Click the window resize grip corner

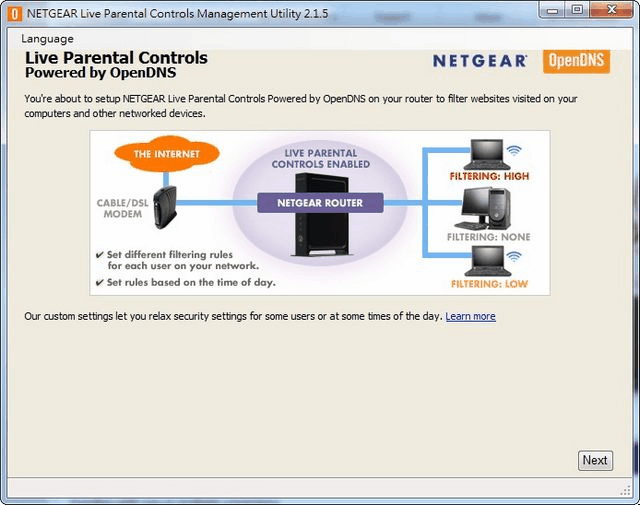pos(625,491)
